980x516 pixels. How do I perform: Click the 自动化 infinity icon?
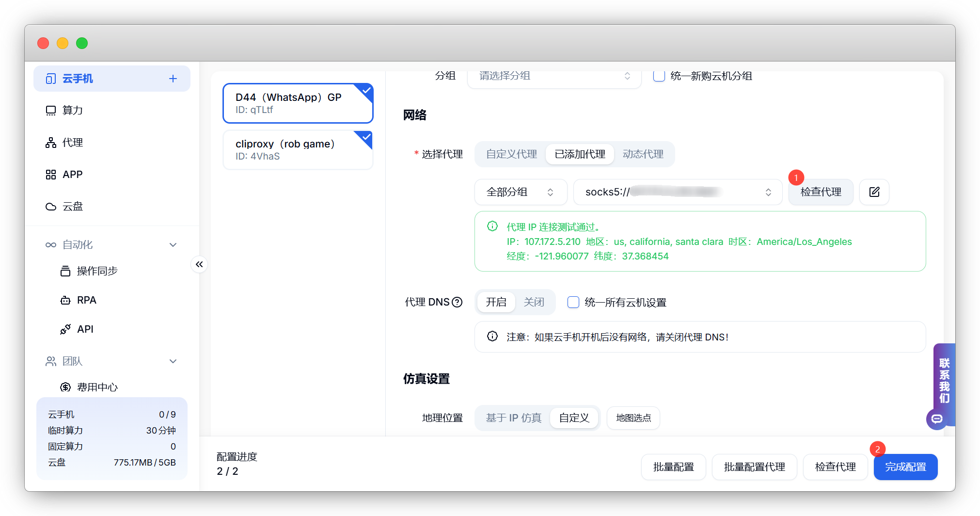(x=50, y=245)
